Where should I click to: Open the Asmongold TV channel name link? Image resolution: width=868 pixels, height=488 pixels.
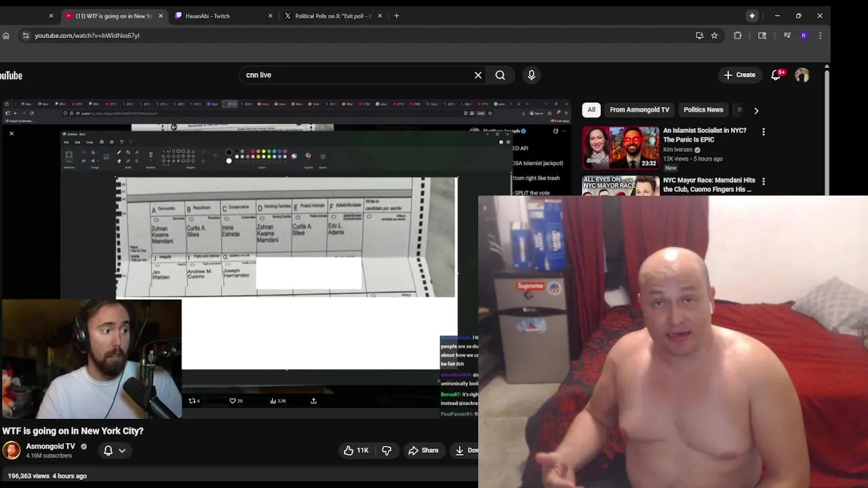(x=50, y=447)
